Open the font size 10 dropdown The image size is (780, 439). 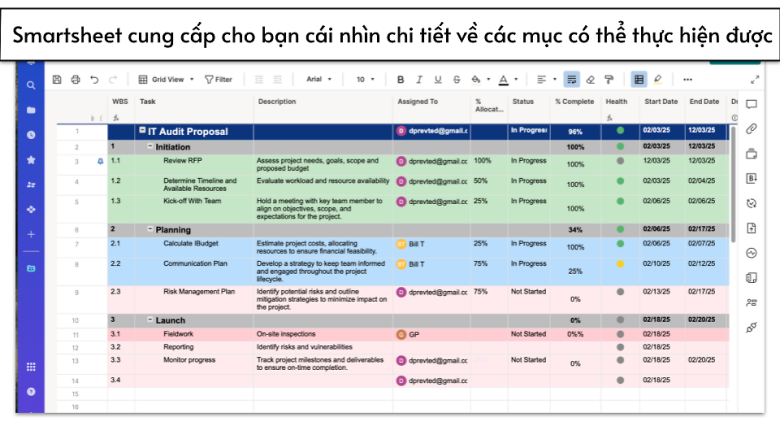365,80
